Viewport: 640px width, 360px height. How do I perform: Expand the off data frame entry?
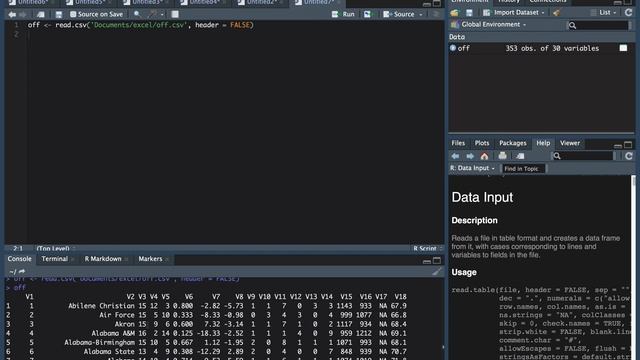click(x=453, y=48)
